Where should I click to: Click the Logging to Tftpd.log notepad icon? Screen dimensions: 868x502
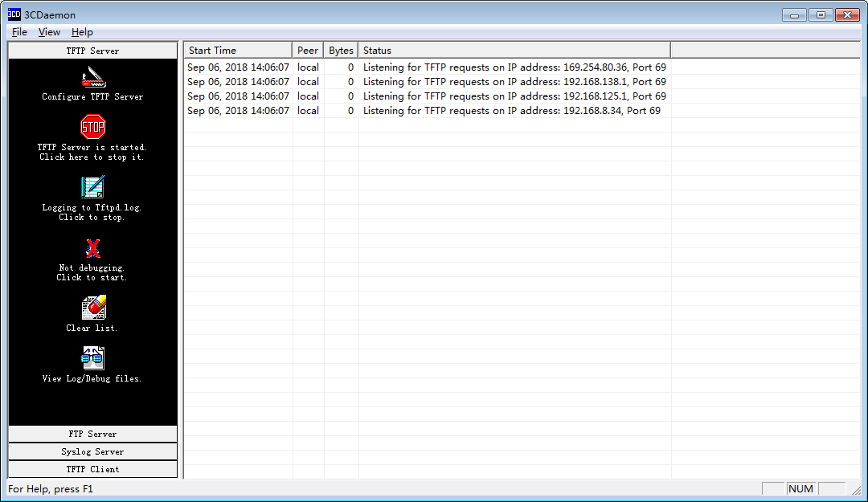click(x=93, y=187)
